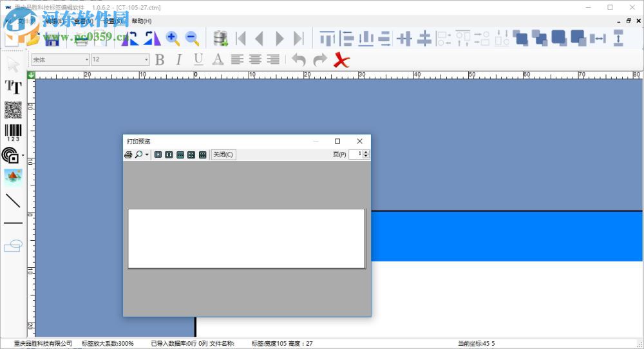Show three pages in print preview
This screenshot has width=644, height=349.
tap(180, 155)
